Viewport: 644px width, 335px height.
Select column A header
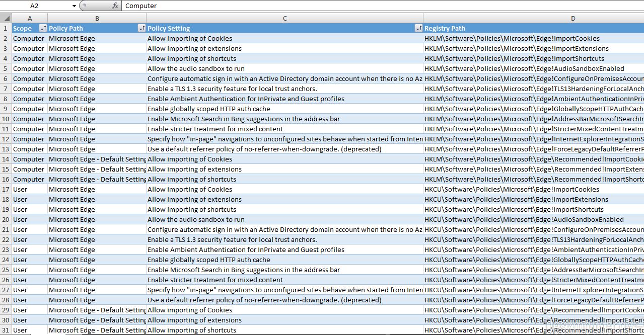click(30, 18)
